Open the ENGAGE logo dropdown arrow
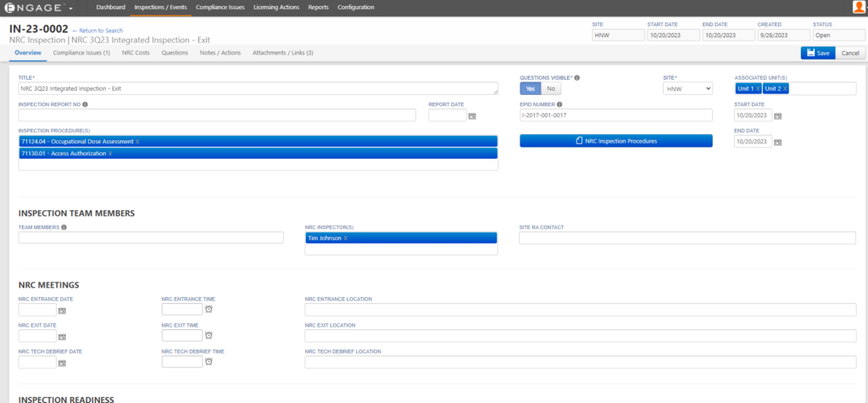 [x=70, y=8]
